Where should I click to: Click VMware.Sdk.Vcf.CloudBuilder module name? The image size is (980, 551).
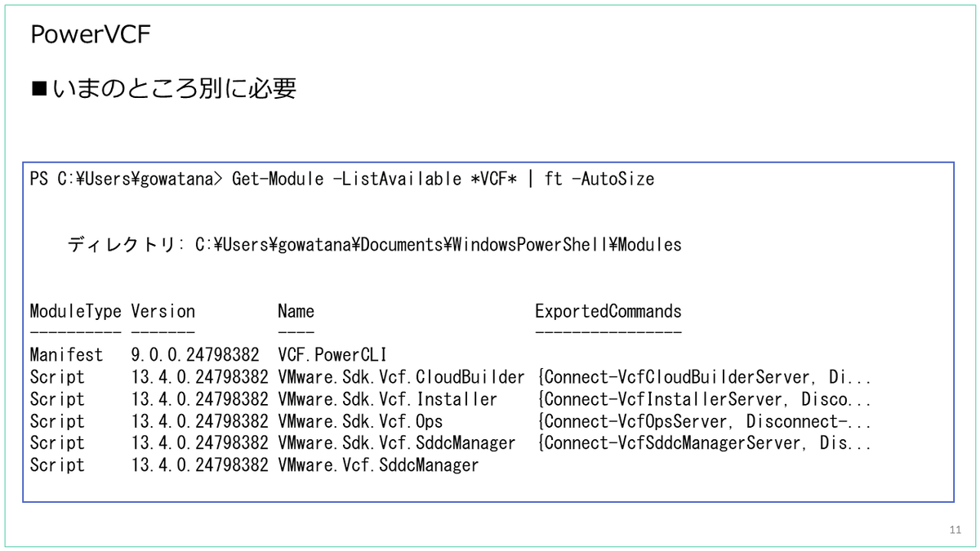pos(401,377)
